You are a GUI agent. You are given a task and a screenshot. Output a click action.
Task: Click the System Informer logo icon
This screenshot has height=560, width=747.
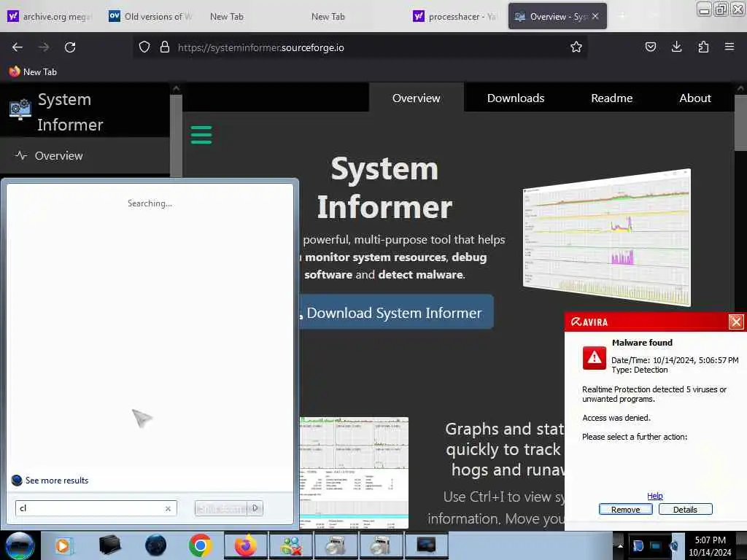click(20, 109)
